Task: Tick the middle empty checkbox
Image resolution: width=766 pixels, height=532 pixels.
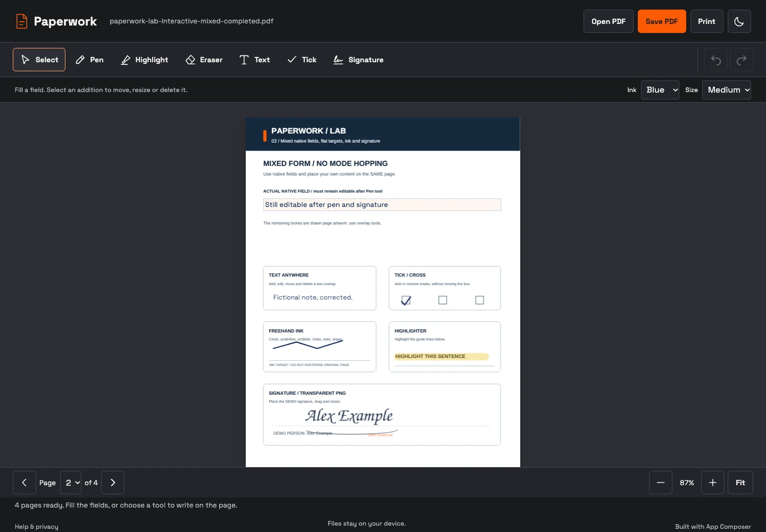Action: pos(443,300)
